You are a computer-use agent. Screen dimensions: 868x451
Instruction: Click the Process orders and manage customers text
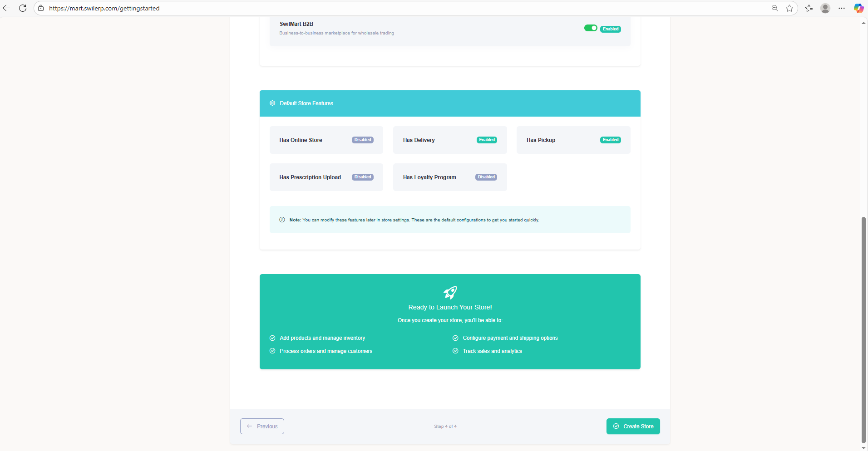[x=326, y=351]
